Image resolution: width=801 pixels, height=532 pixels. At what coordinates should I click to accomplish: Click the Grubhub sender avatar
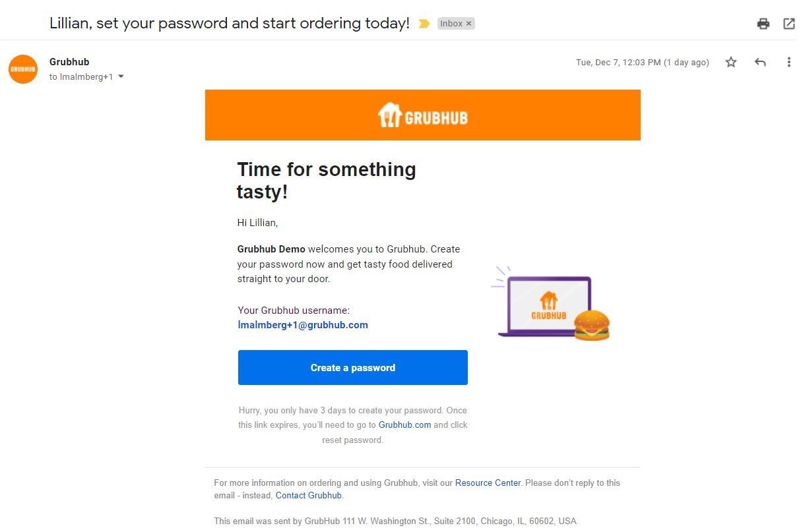pyautogui.click(x=23, y=69)
